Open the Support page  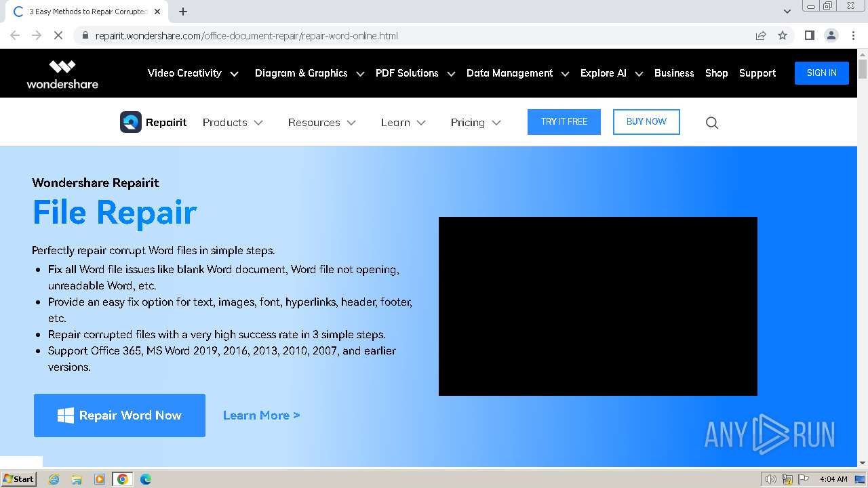tap(757, 73)
